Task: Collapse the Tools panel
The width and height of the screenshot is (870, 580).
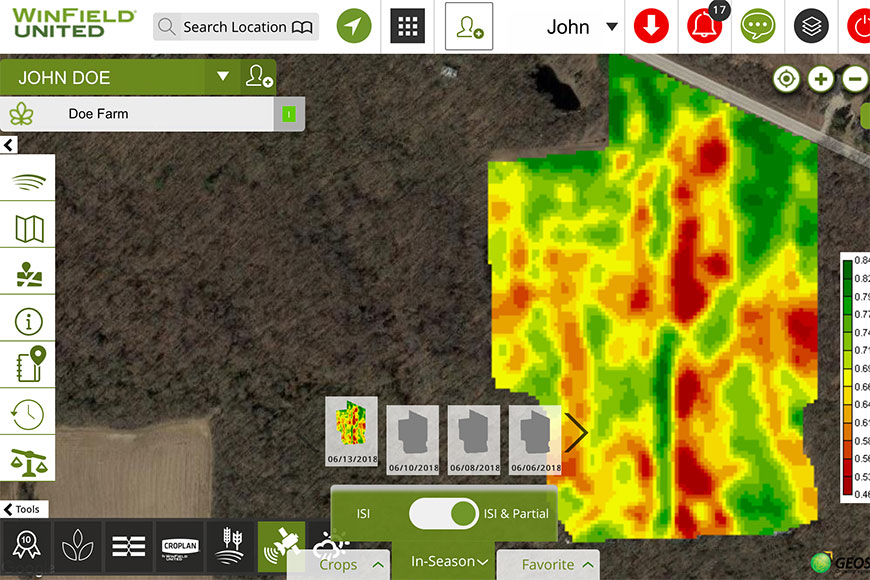Action: tap(21, 509)
